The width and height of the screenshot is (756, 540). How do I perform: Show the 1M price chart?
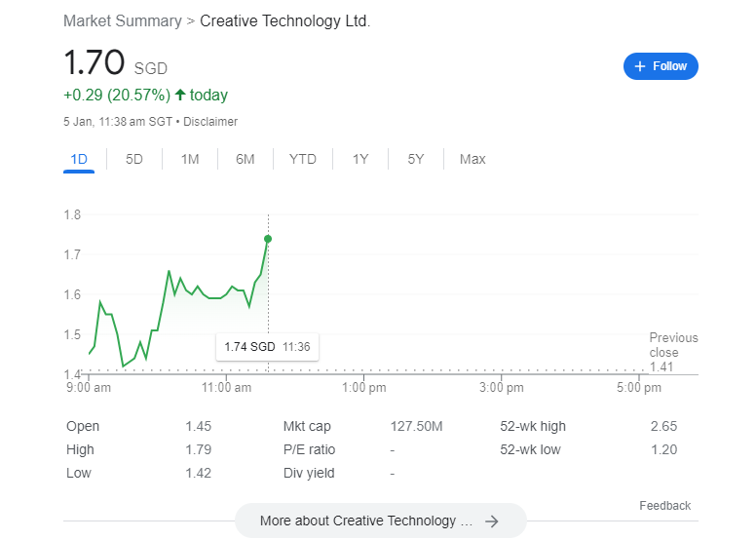click(190, 159)
